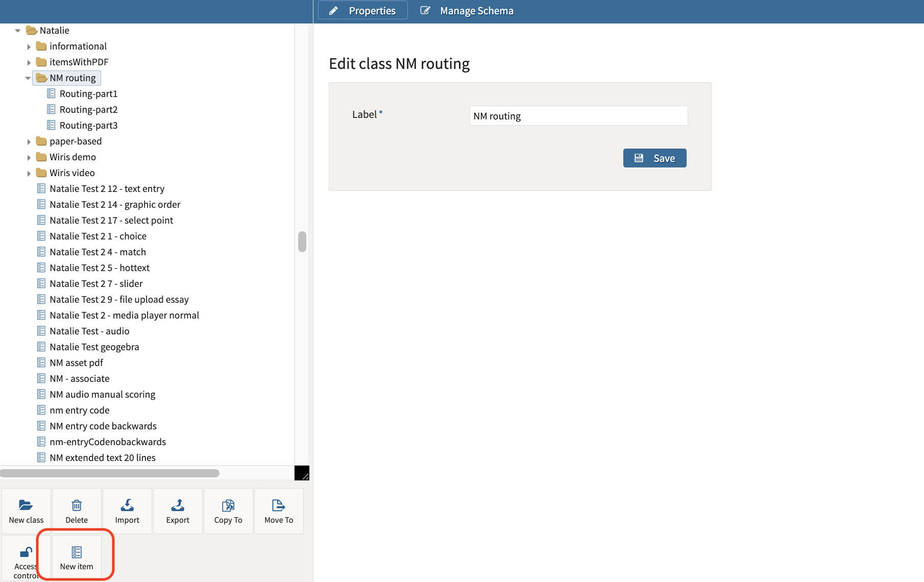
Task: Select nm-entryCodenobackwards item
Action: 107,442
